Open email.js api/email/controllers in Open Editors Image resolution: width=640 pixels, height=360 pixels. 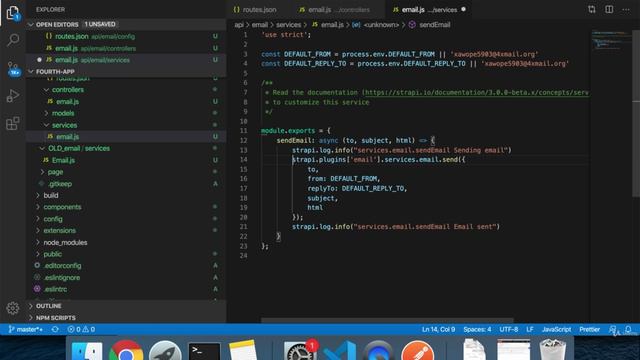coord(127,48)
